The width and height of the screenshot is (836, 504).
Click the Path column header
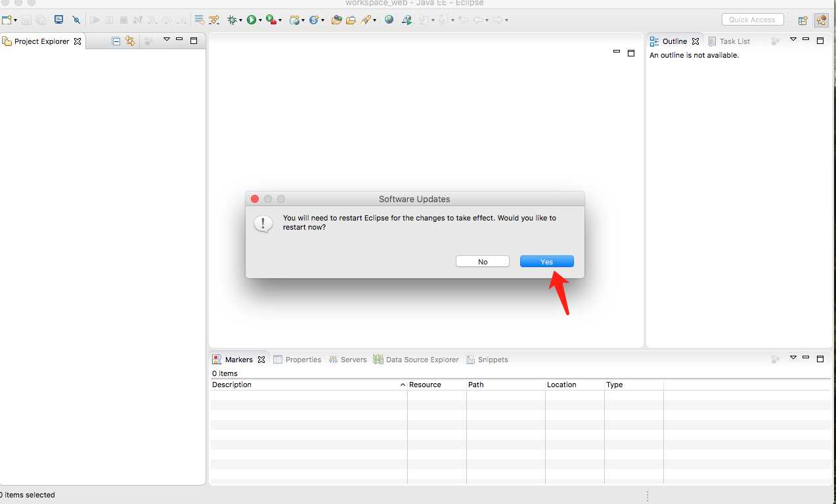pyautogui.click(x=506, y=385)
